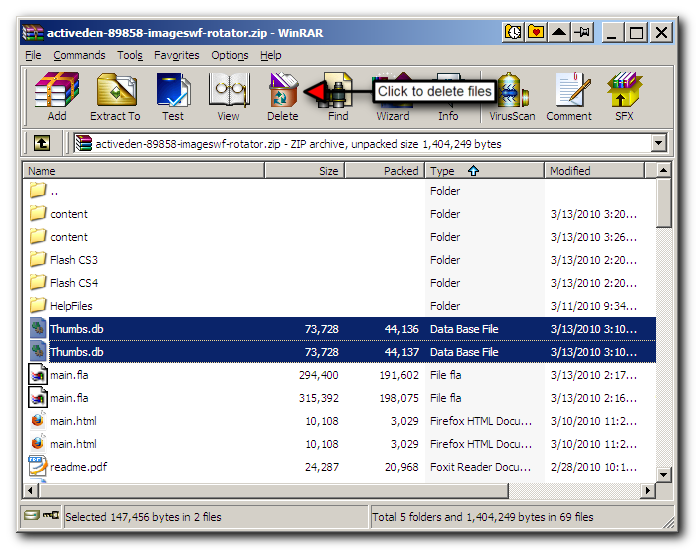696x550 pixels.
Task: Sort by the Name column header
Action: click(x=143, y=170)
